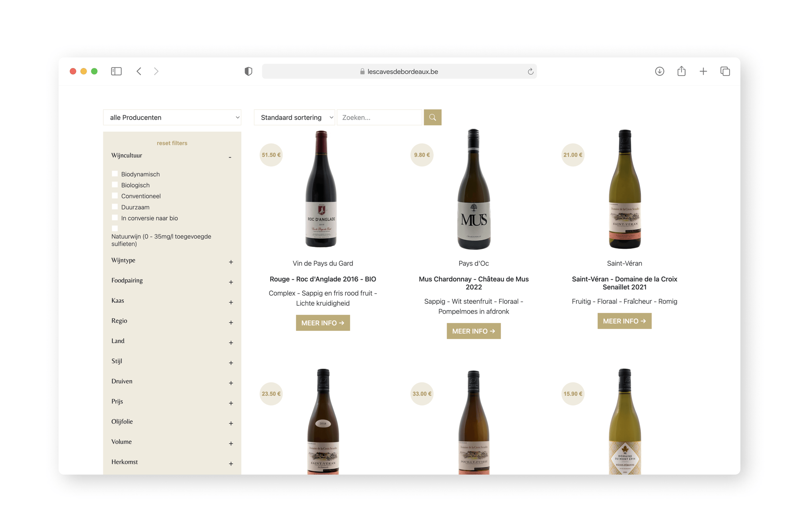Click the privacy shield icon in the toolbar
The image size is (799, 532).
pos(248,71)
